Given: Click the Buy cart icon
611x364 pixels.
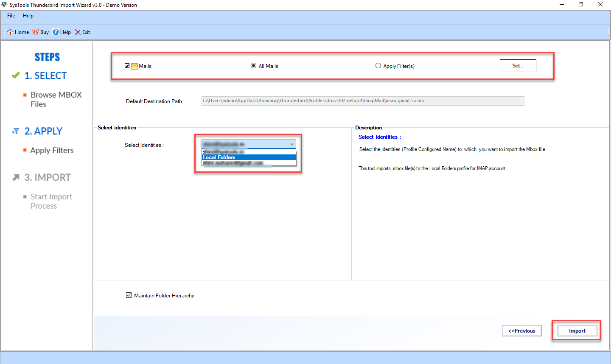Looking at the screenshot, I should point(35,32).
